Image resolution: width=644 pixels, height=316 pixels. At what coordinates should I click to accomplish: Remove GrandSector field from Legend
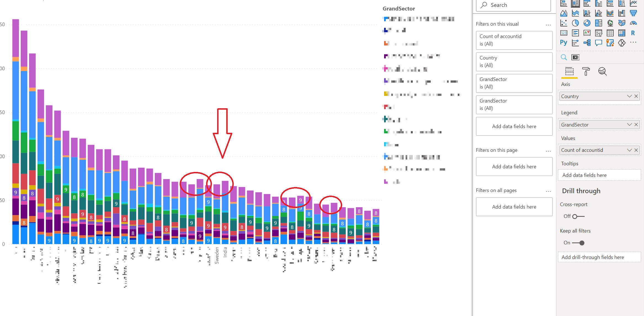click(636, 125)
